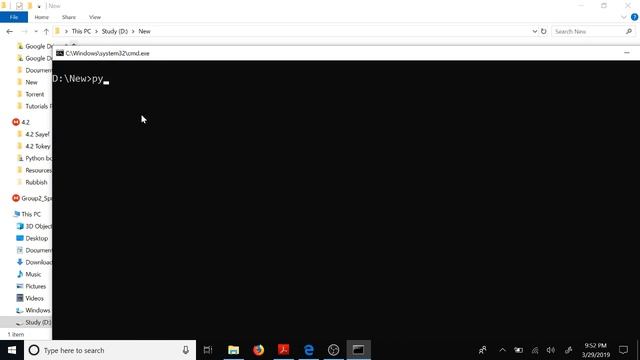Open Task View from taskbar
Viewport: 640px width, 360px height.
coord(208,350)
